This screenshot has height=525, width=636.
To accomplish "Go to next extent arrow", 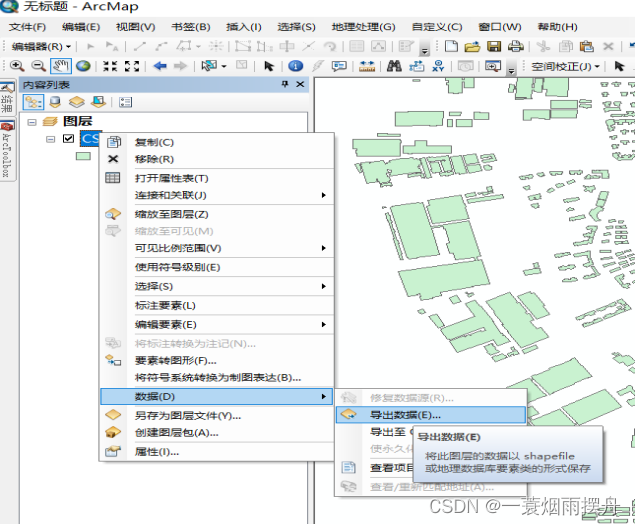I will (x=180, y=66).
